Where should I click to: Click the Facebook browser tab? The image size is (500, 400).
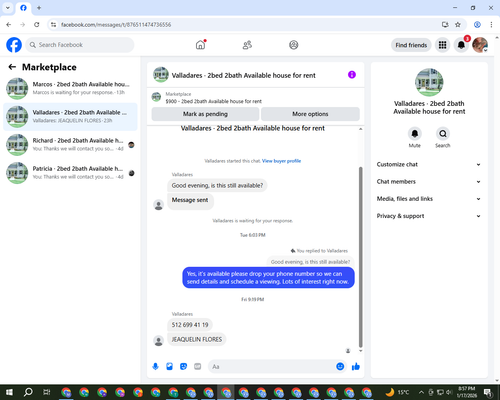[23, 8]
